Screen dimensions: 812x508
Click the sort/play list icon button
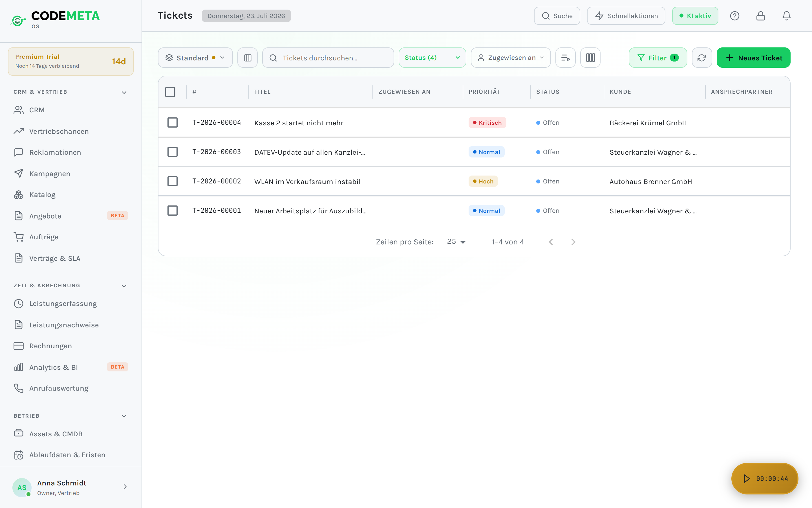point(565,58)
